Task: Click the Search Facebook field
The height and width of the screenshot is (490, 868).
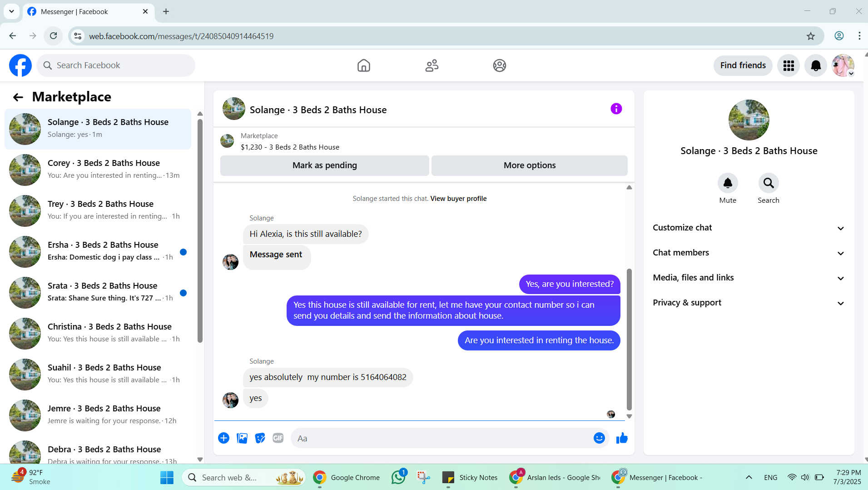Action: pyautogui.click(x=116, y=65)
